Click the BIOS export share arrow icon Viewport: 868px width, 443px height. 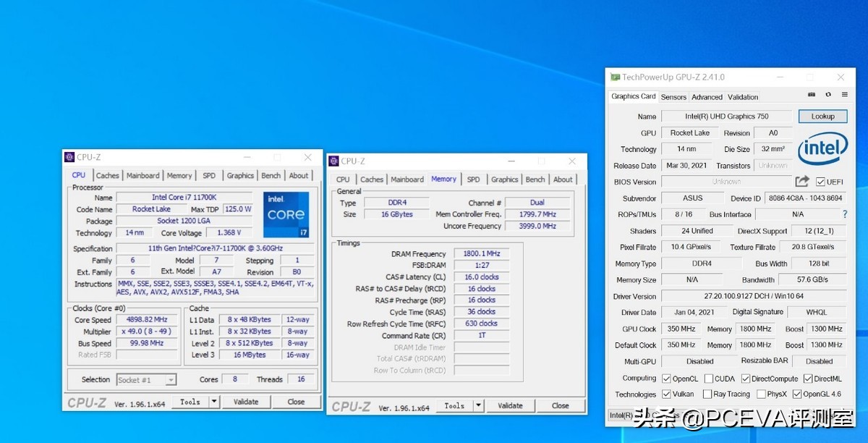(802, 182)
